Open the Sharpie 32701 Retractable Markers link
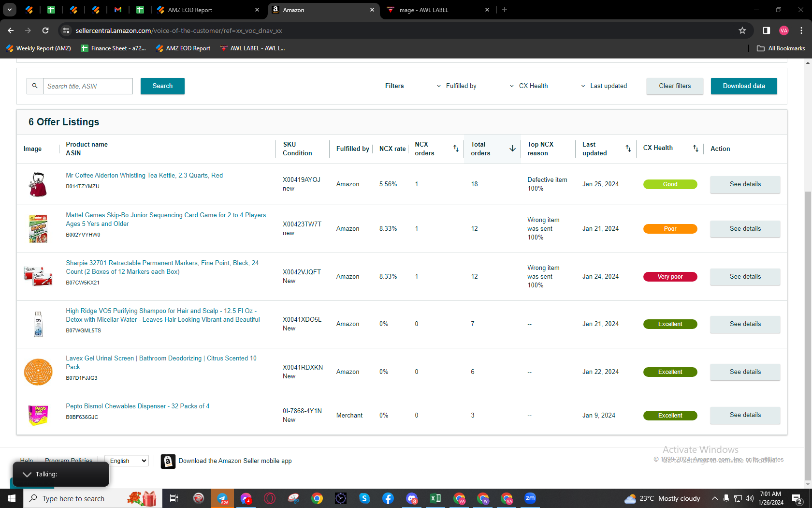812x508 pixels. click(162, 268)
